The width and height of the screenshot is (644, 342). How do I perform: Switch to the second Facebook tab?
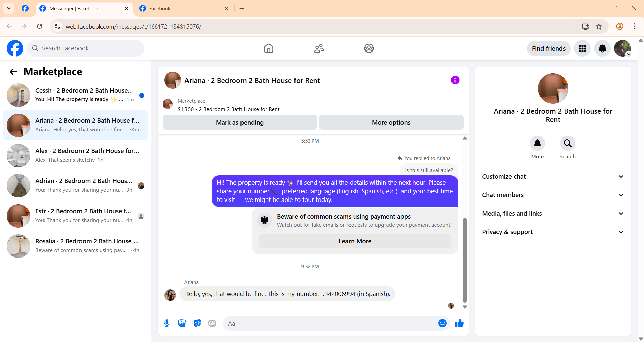(x=184, y=9)
